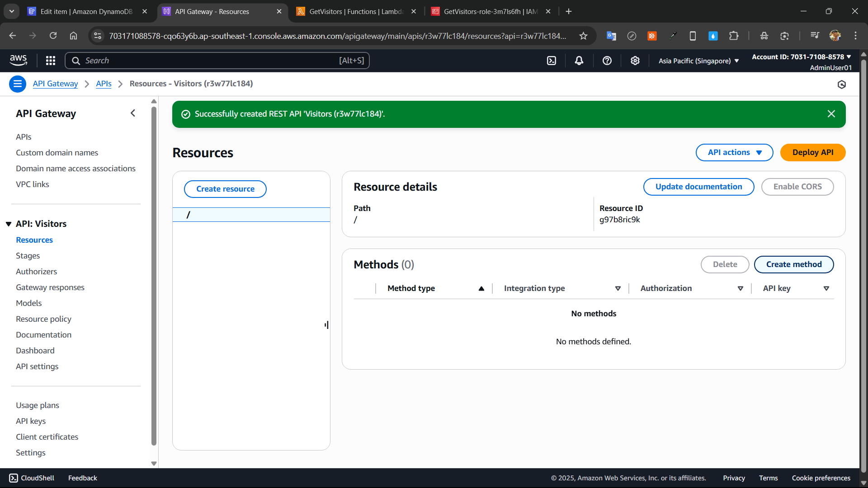Switch to GetVisitors-role IAM tab
Viewport: 868px width, 488px height.
491,12
